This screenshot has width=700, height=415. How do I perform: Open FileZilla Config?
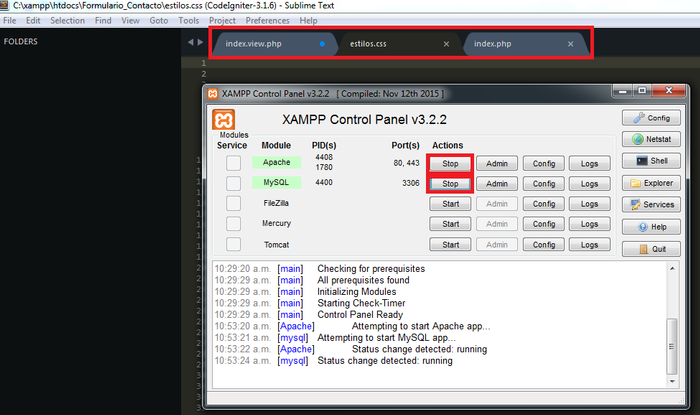point(544,204)
